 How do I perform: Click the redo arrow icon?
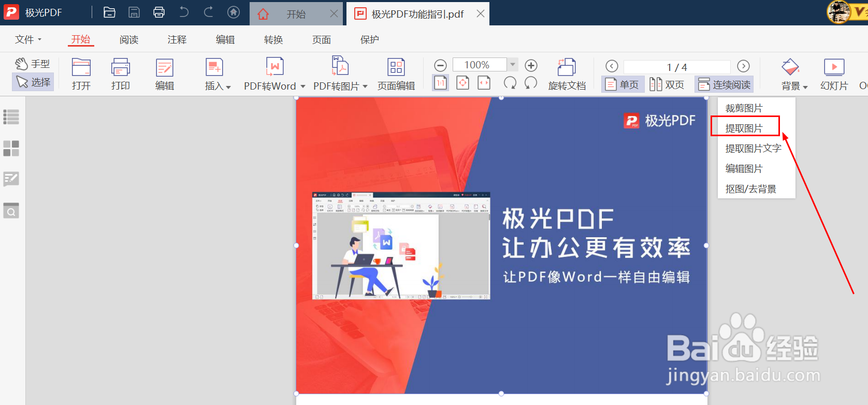tap(208, 12)
